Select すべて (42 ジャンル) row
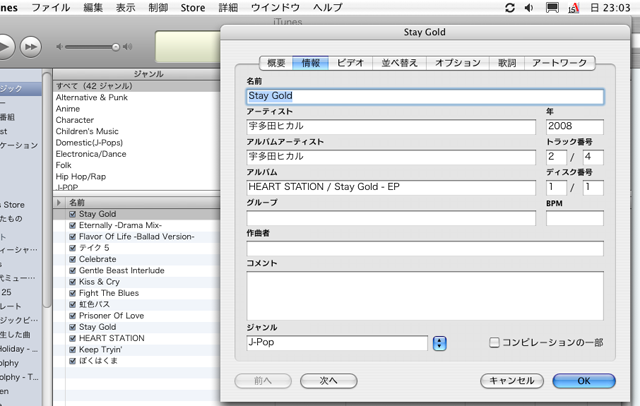 pos(136,86)
